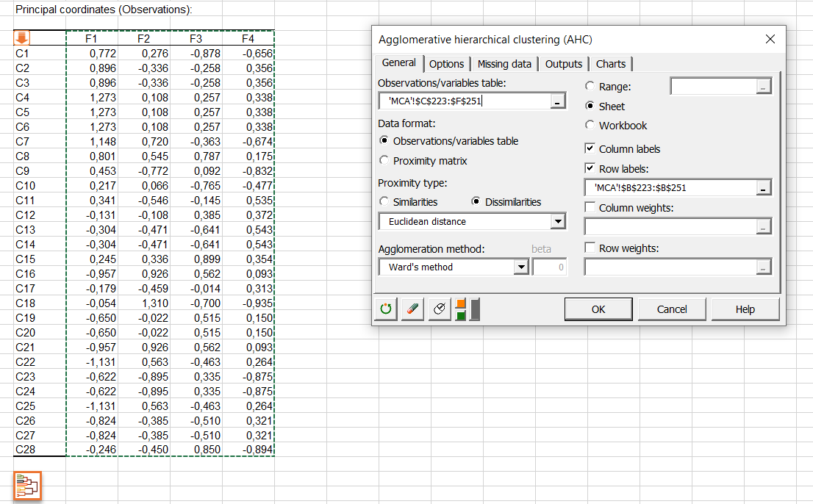Click the orange down-arrow icon above C1
Screen dimensions: 813x504
pyautogui.click(x=22, y=38)
